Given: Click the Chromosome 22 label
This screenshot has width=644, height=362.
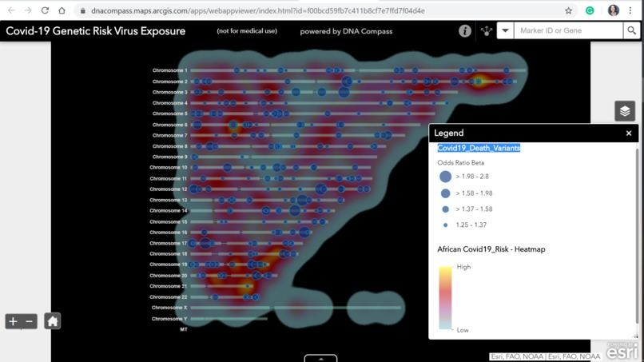Looking at the screenshot, I should pyautogui.click(x=168, y=296).
